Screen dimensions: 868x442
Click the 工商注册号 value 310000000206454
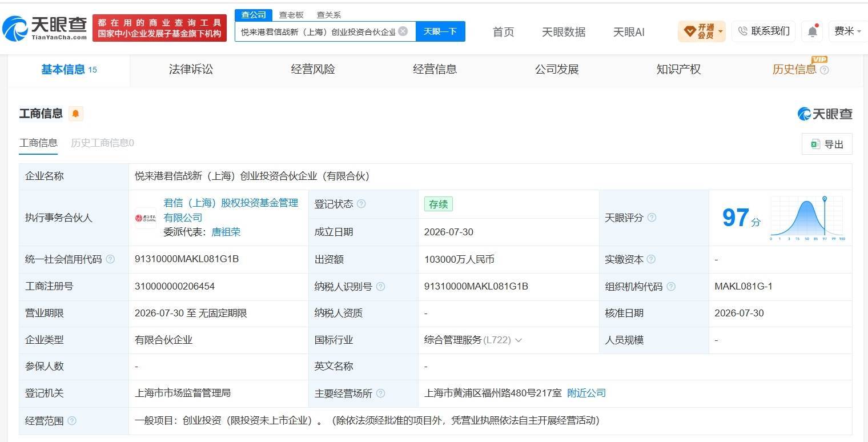pyautogui.click(x=175, y=287)
